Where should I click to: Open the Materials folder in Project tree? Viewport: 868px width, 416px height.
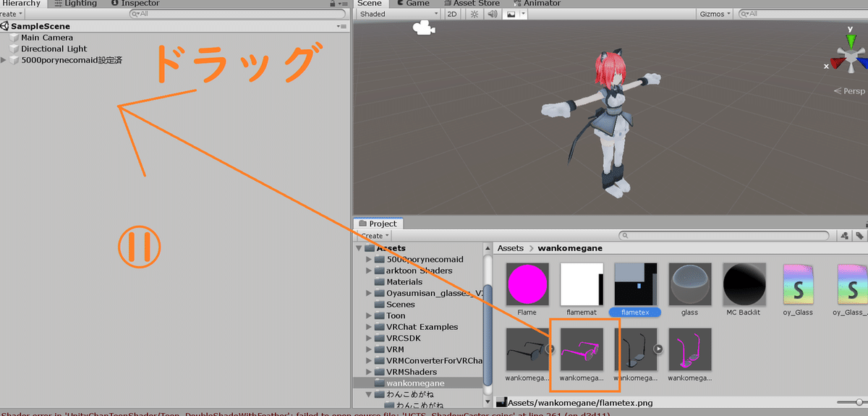(x=404, y=282)
